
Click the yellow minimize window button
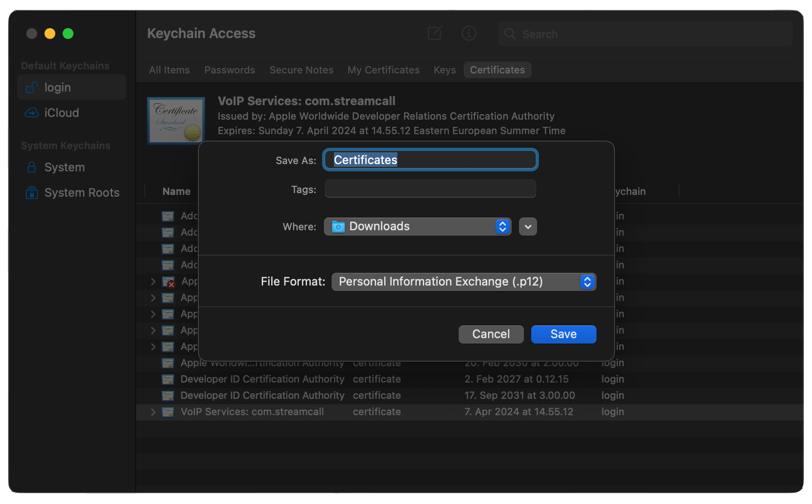pyautogui.click(x=50, y=34)
